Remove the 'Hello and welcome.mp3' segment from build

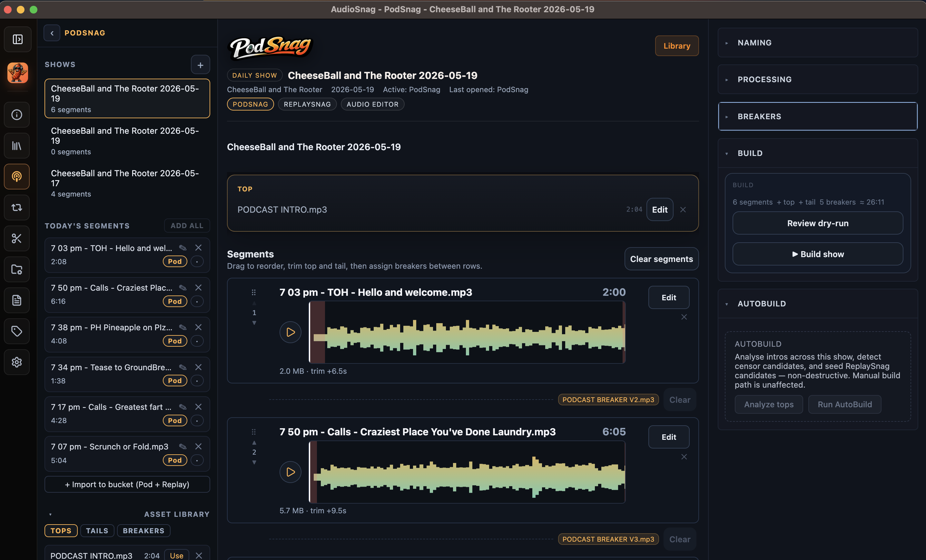[x=684, y=317]
